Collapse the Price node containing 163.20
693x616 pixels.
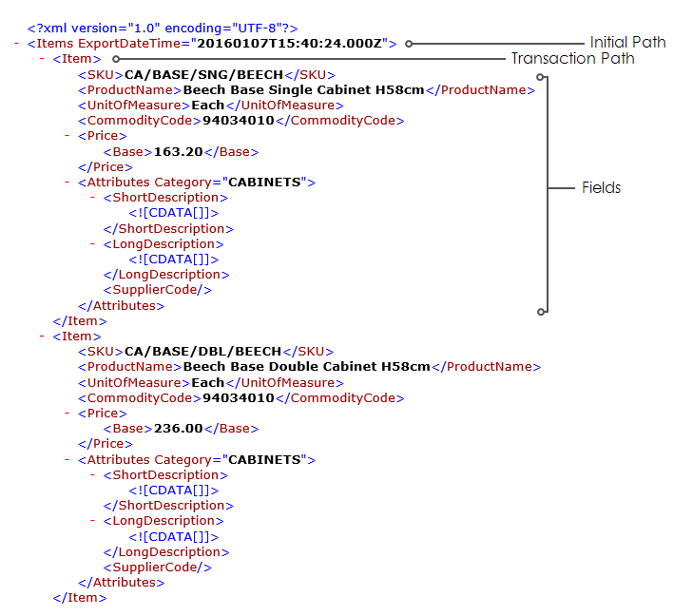[67, 136]
